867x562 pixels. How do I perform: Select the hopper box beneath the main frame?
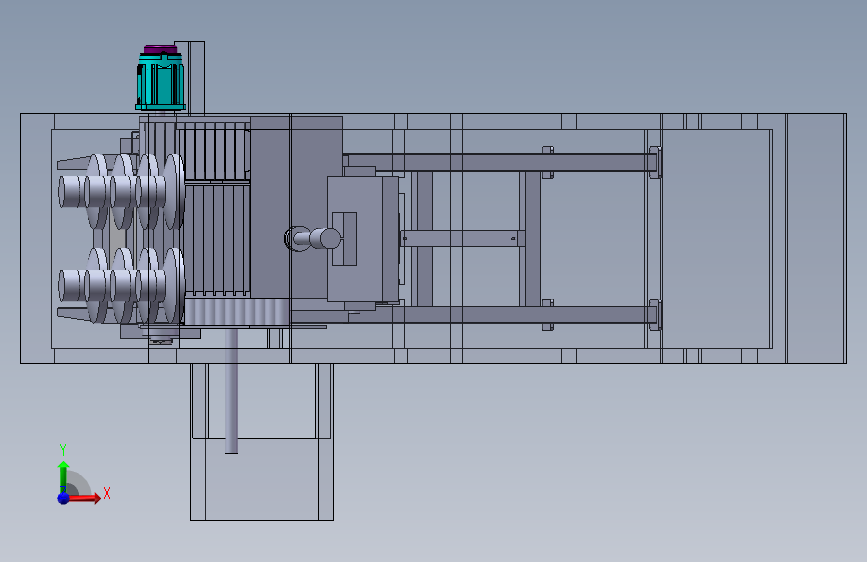pos(262,442)
